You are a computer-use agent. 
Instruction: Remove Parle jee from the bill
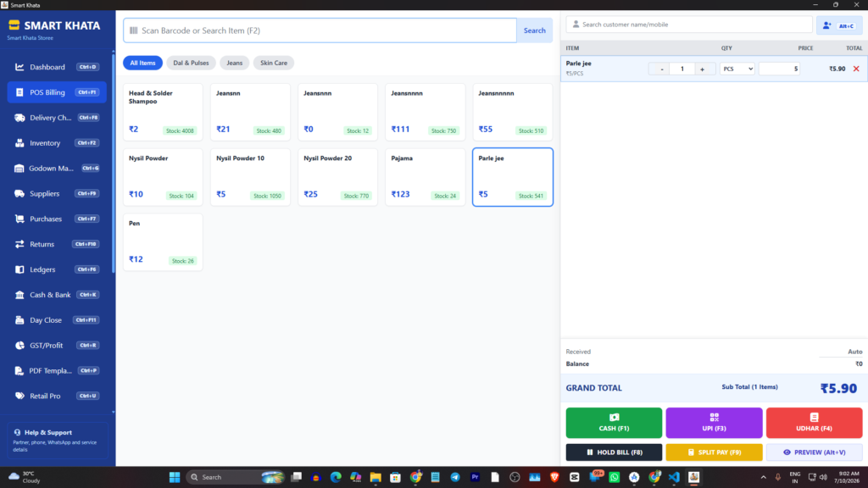pyautogui.click(x=856, y=69)
